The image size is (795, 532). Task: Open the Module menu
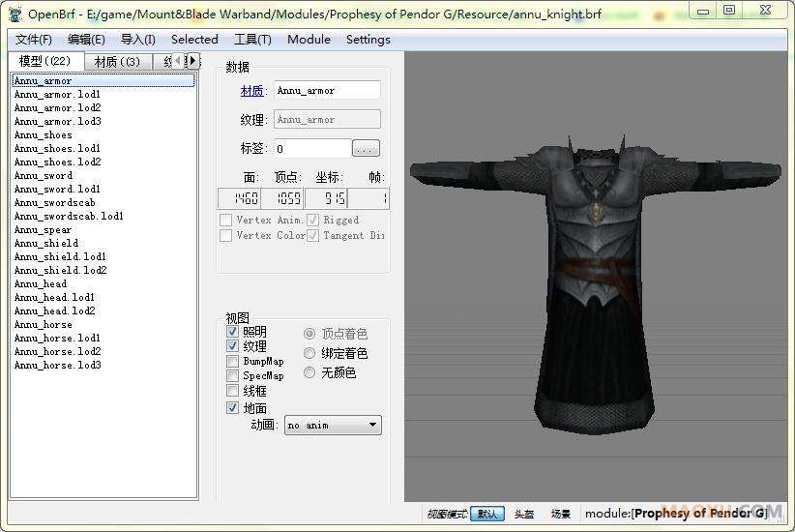coord(309,40)
